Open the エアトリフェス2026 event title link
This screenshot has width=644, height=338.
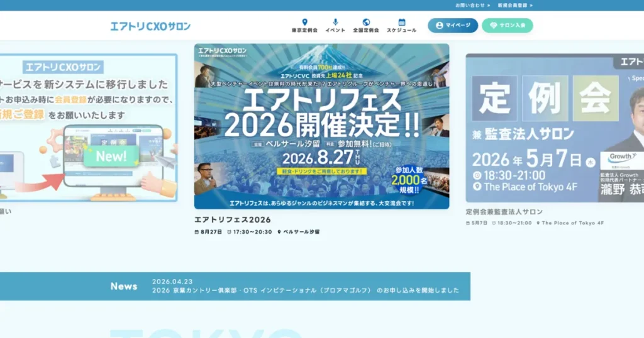pyautogui.click(x=233, y=220)
